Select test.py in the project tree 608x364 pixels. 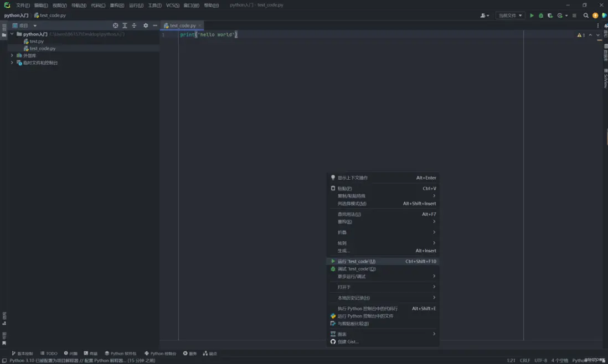tap(37, 41)
